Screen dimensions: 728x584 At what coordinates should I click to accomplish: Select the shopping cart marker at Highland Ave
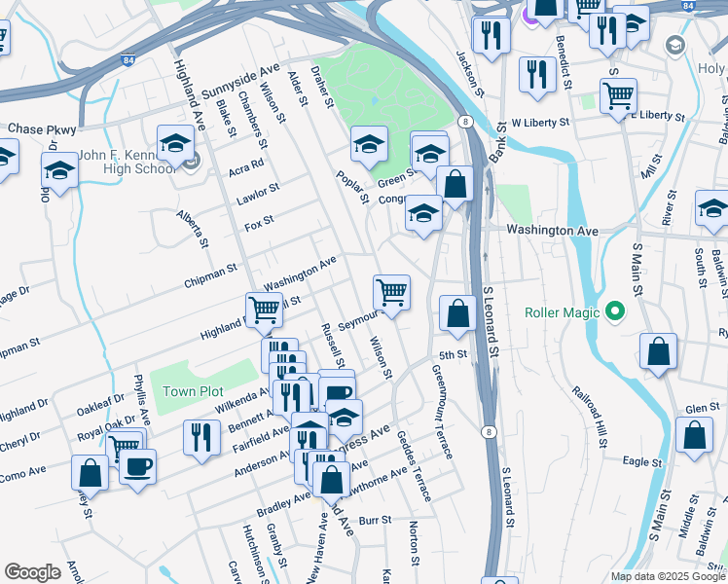tap(264, 313)
